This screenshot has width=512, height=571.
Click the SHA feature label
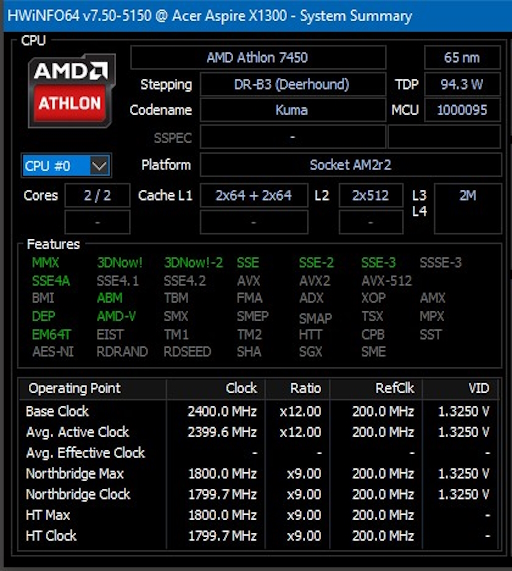(x=249, y=352)
